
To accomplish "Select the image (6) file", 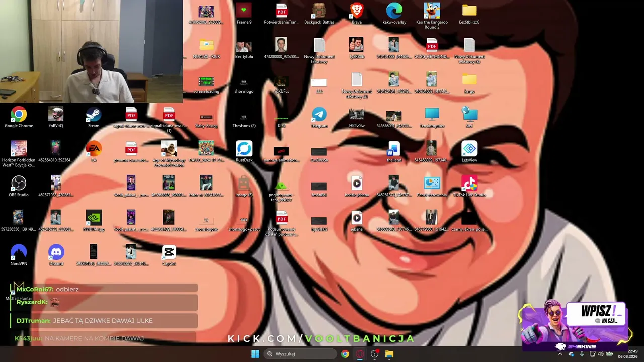I will (x=244, y=186).
